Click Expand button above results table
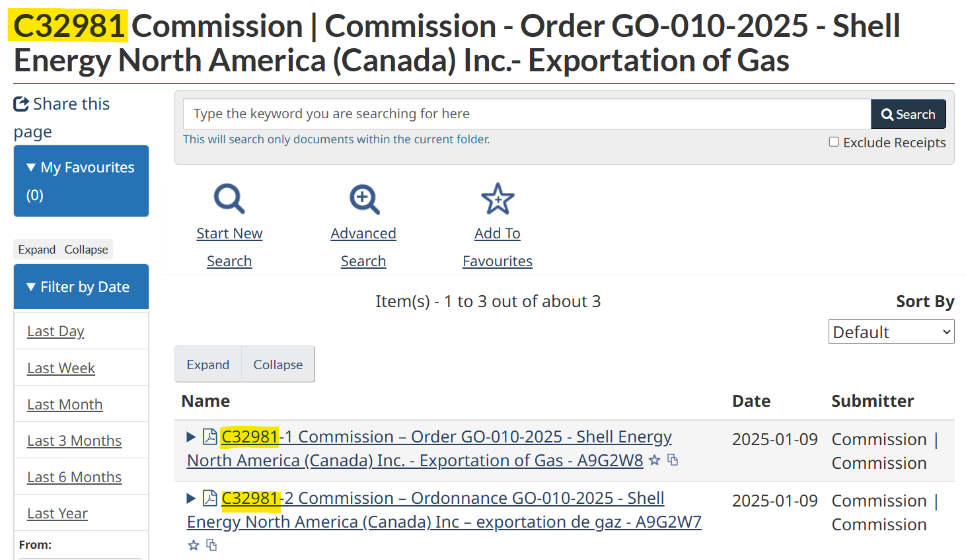966x560 pixels. coord(208,364)
